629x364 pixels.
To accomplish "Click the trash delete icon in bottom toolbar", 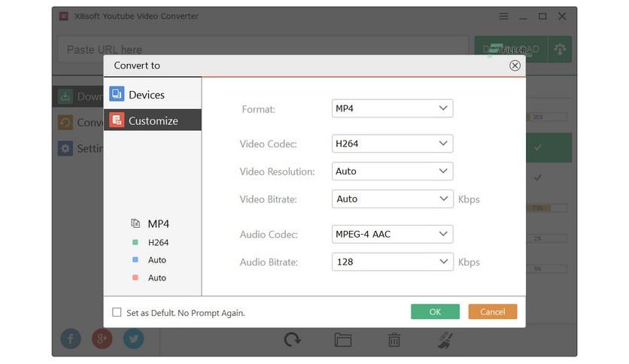I will click(394, 340).
